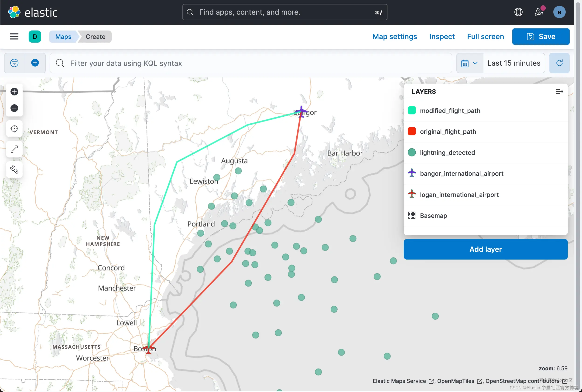Toggle the navigation hamburger menu
The height and width of the screenshot is (392, 582).
coord(14,37)
